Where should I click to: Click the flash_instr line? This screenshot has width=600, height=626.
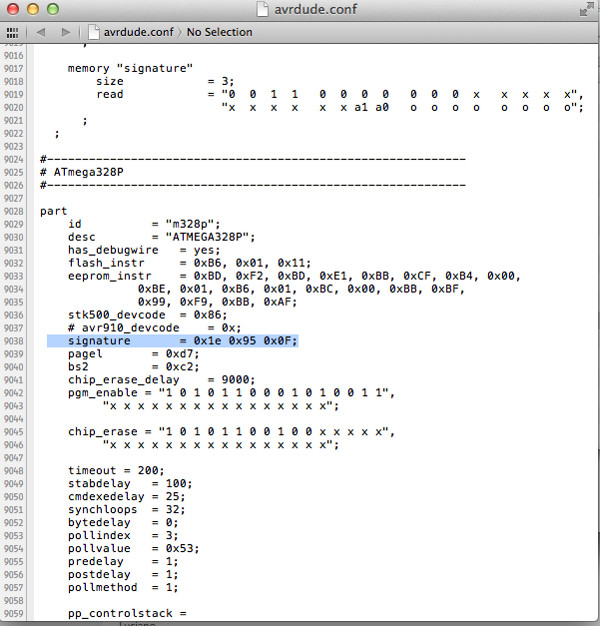coord(189,263)
